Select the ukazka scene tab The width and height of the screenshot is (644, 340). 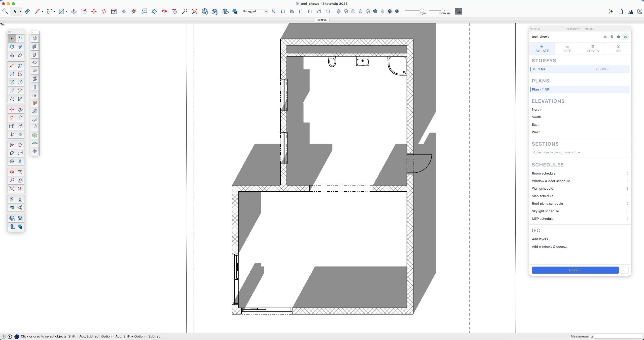[x=322, y=20]
